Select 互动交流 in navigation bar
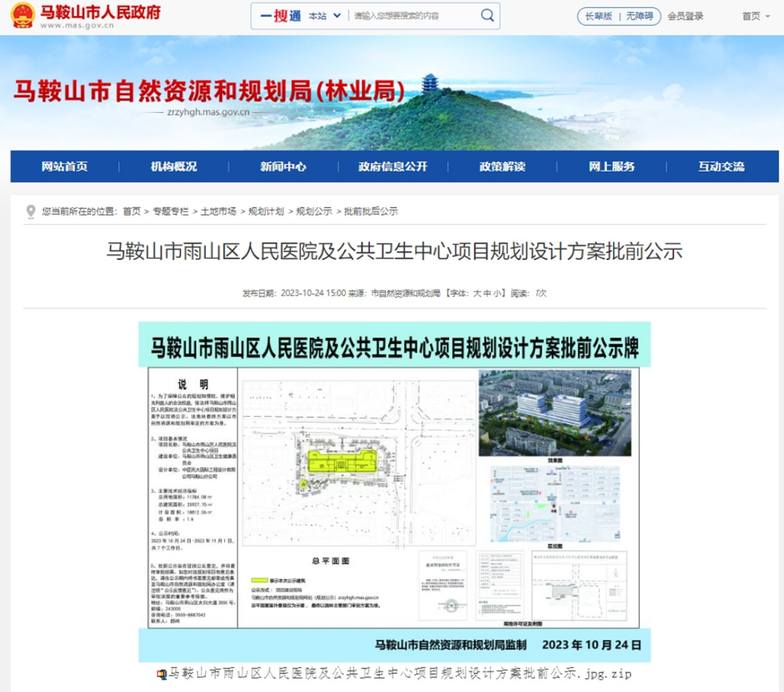Viewport: 784px width, 692px height. 720,167
